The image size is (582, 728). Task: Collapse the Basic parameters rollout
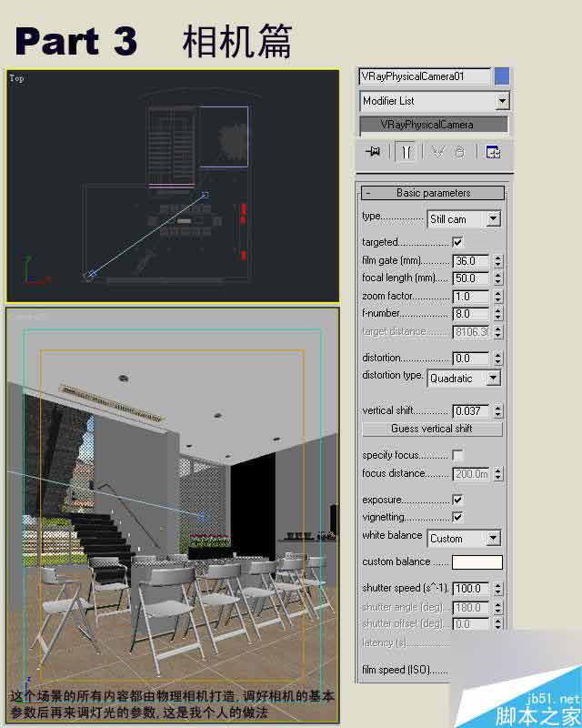click(433, 193)
